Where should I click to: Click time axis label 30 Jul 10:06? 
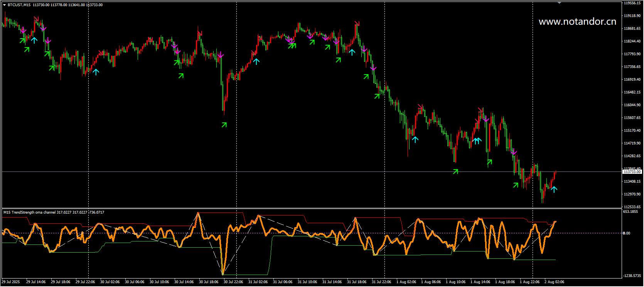point(159,282)
